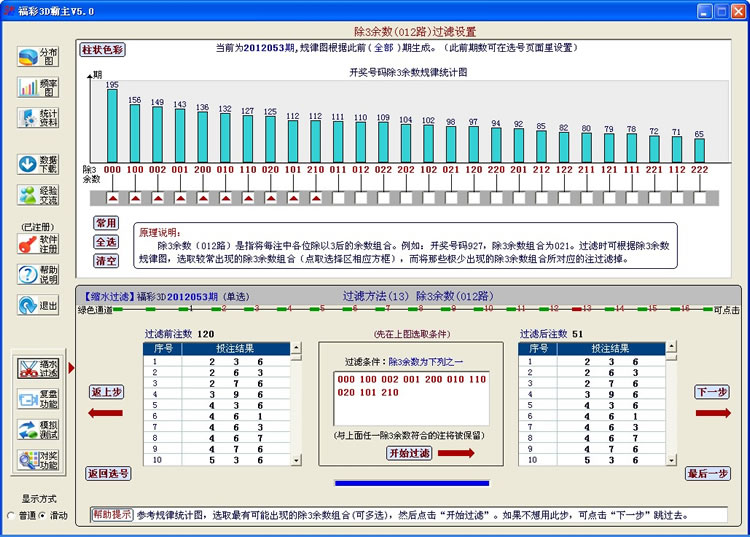Click the 开始过滤 start filter button

409,453
